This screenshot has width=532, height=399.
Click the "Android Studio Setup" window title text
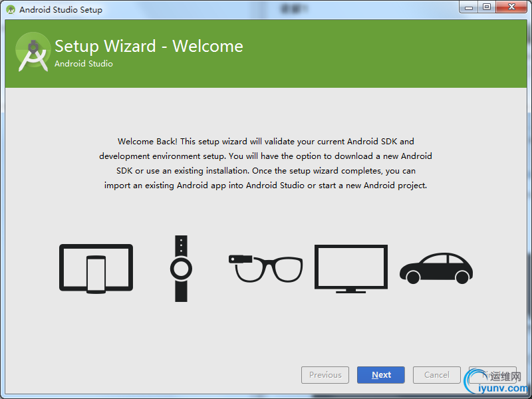61,10
